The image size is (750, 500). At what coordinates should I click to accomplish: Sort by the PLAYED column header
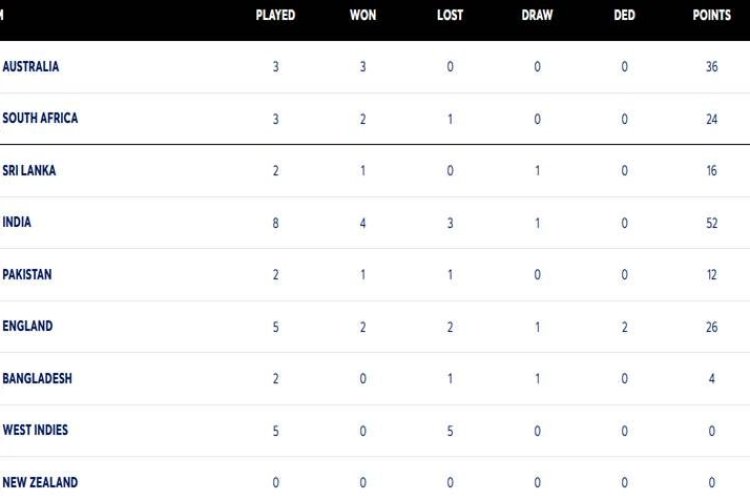[275, 16]
